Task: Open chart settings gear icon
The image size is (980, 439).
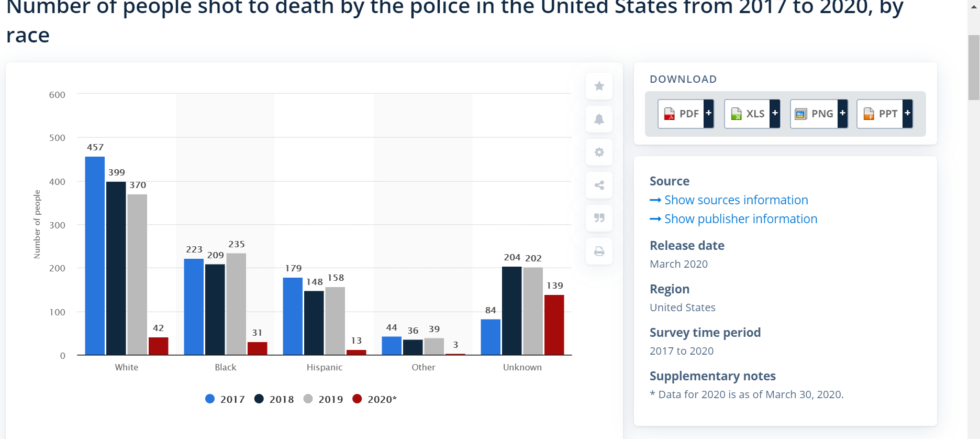Action: (599, 152)
